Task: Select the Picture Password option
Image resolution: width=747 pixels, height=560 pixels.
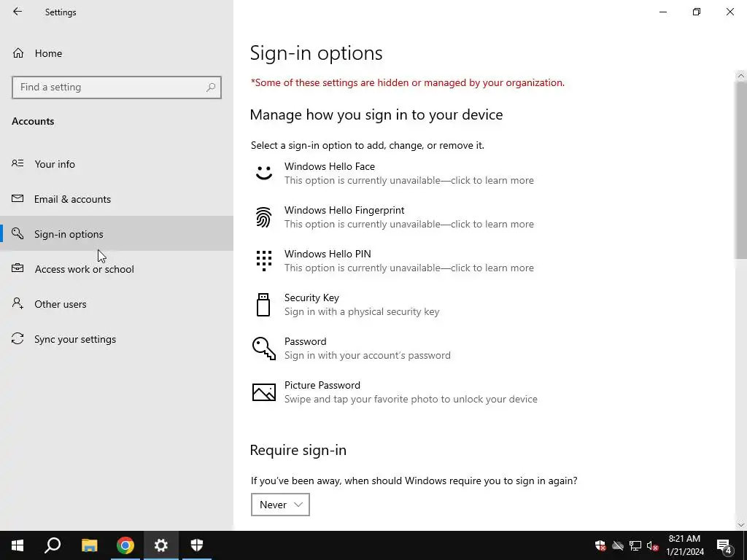Action: coord(395,392)
